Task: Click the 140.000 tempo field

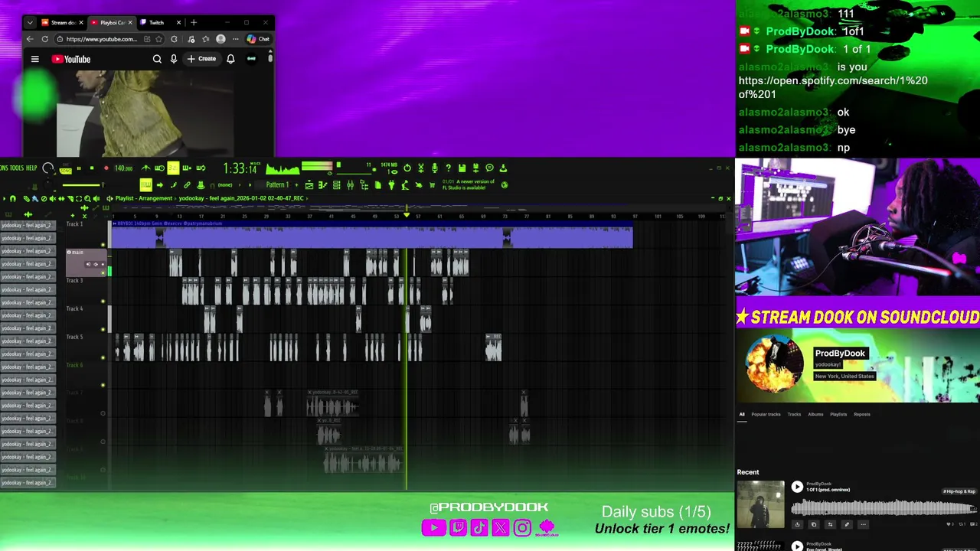Action: pyautogui.click(x=123, y=168)
